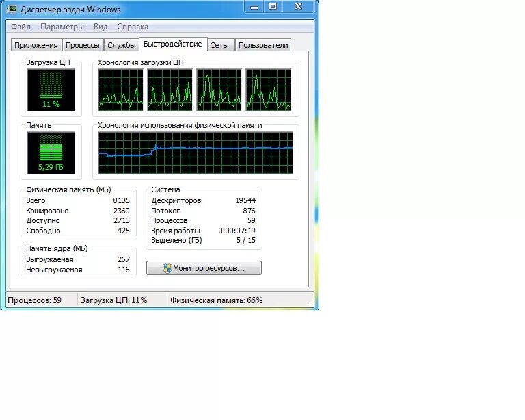Viewport: 525px width, 420px height.
Task: Click status bar text Процессов: 59
Action: tap(34, 300)
